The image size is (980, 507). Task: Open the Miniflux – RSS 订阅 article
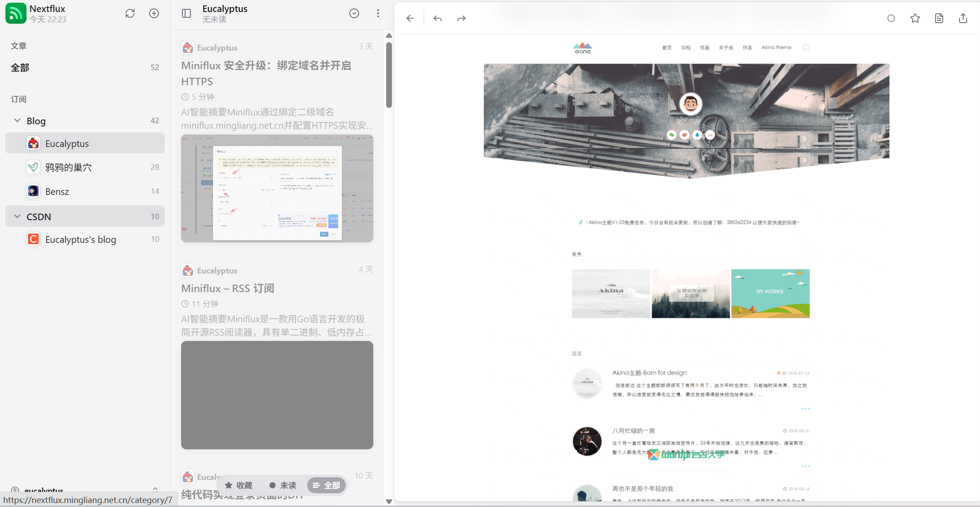pos(228,289)
